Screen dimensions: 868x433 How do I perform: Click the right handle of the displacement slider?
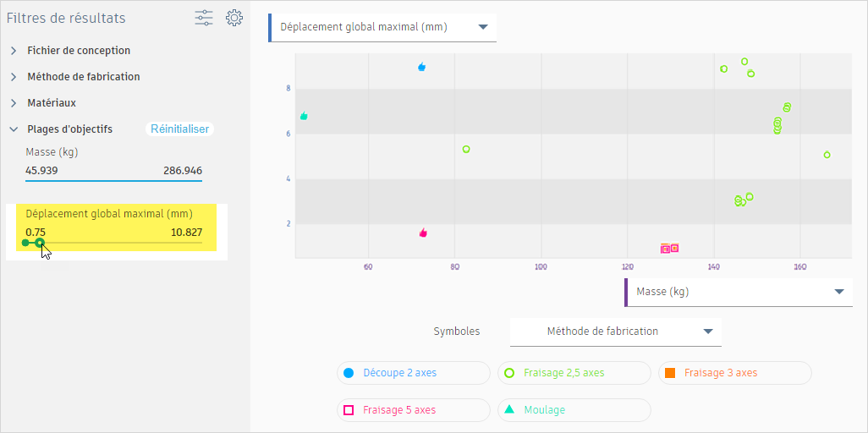click(x=39, y=243)
